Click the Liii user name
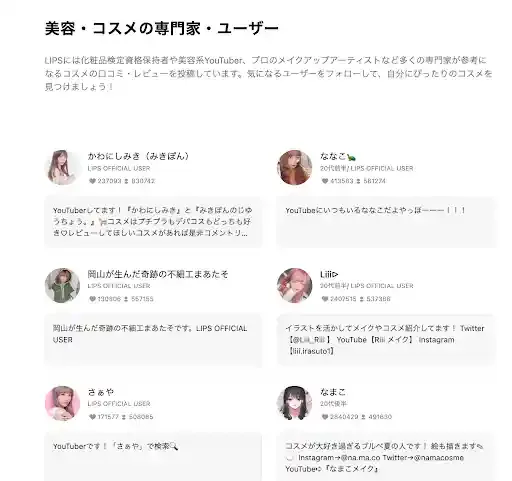Viewport: 512px width, 481px height. (x=329, y=274)
